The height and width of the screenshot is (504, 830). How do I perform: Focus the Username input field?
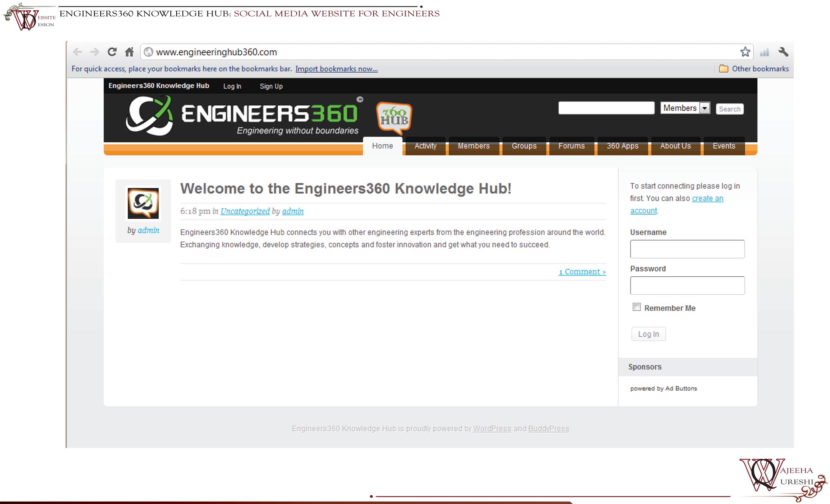coord(687,249)
